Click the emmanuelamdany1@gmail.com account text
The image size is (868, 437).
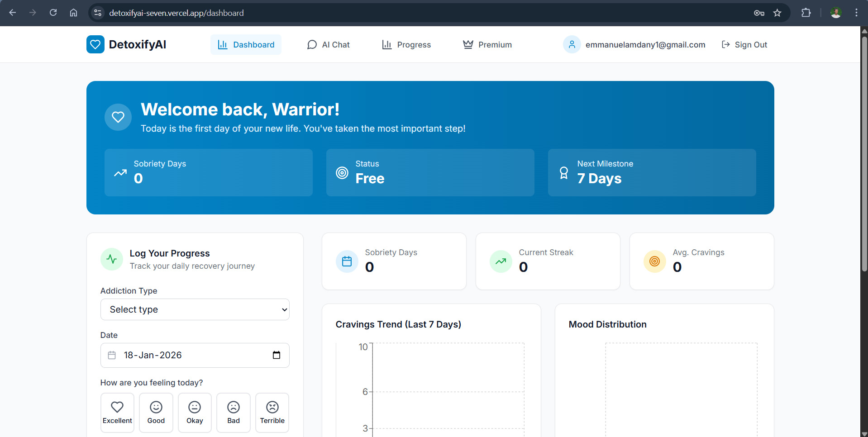(x=645, y=45)
